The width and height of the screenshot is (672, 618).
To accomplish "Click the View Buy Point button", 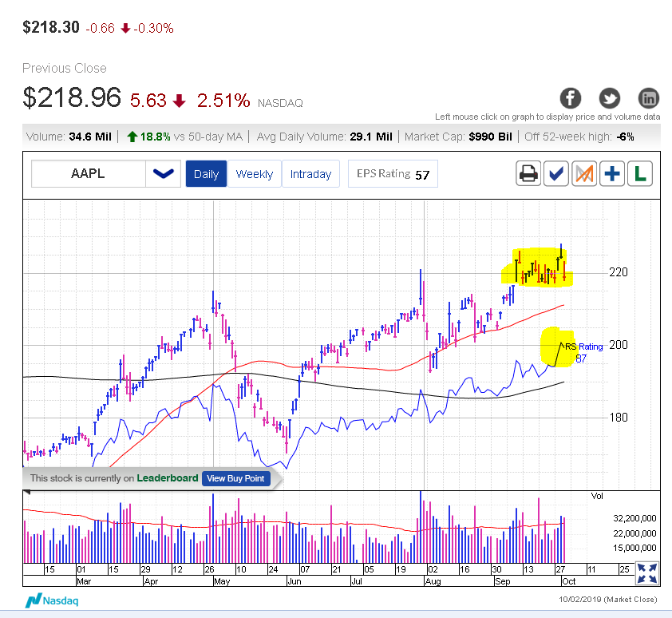I will 235,478.
